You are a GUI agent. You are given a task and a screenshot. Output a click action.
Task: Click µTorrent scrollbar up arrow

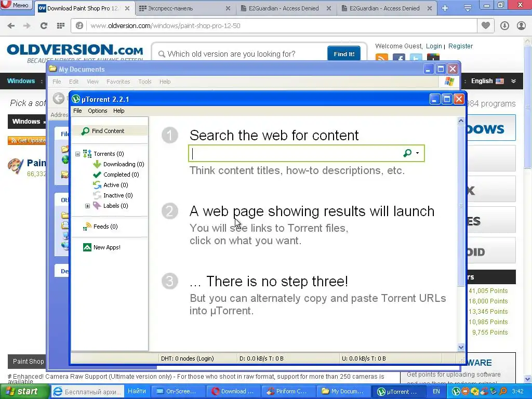click(x=461, y=121)
